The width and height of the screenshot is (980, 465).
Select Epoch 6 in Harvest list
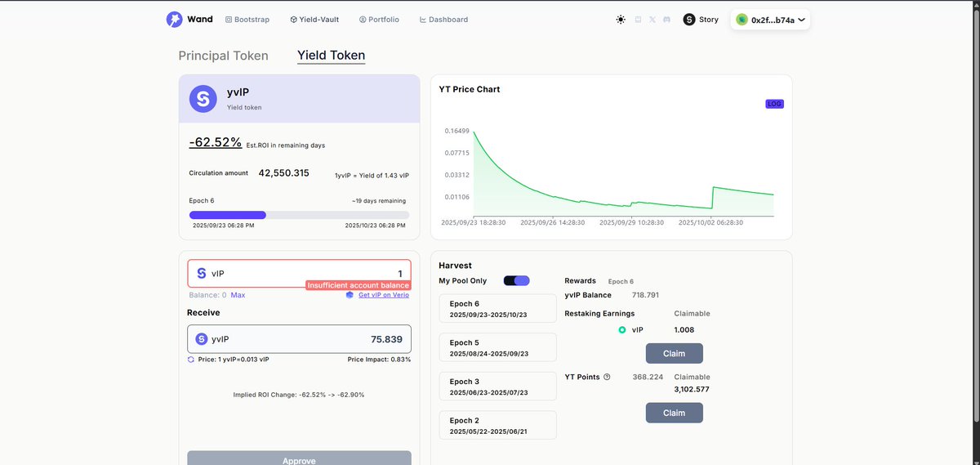click(x=497, y=309)
